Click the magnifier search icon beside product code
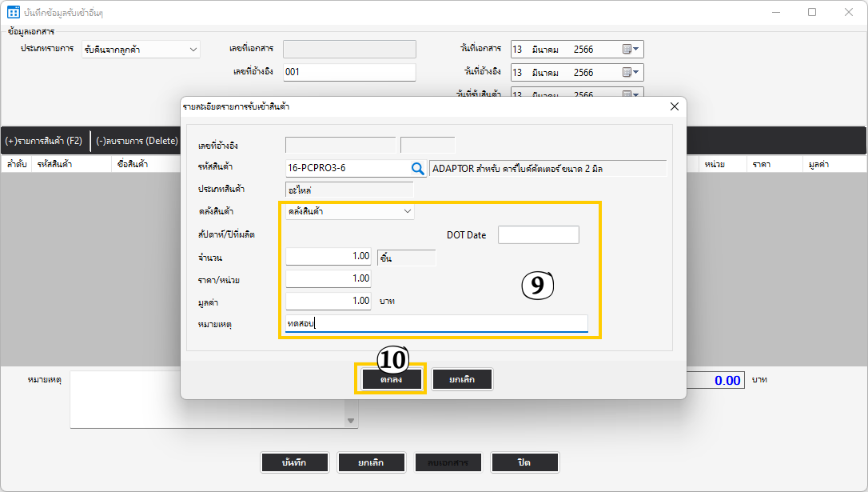The width and height of the screenshot is (868, 492). (418, 168)
